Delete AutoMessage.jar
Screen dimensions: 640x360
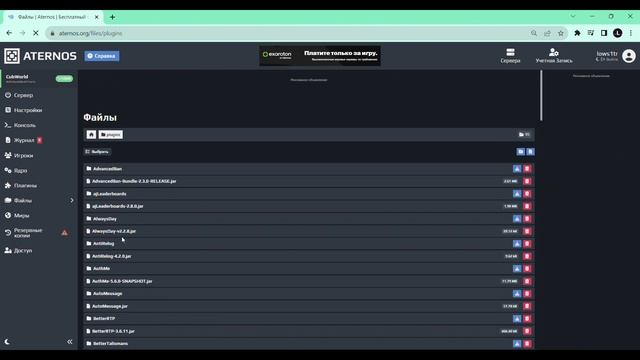click(x=527, y=306)
